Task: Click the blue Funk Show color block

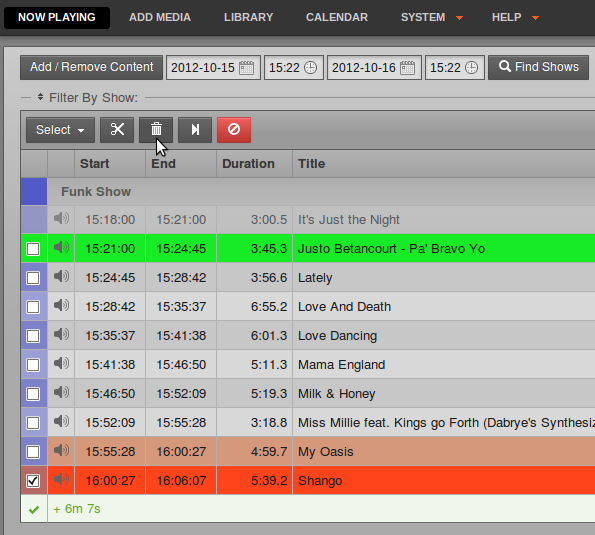Action: [x=34, y=191]
